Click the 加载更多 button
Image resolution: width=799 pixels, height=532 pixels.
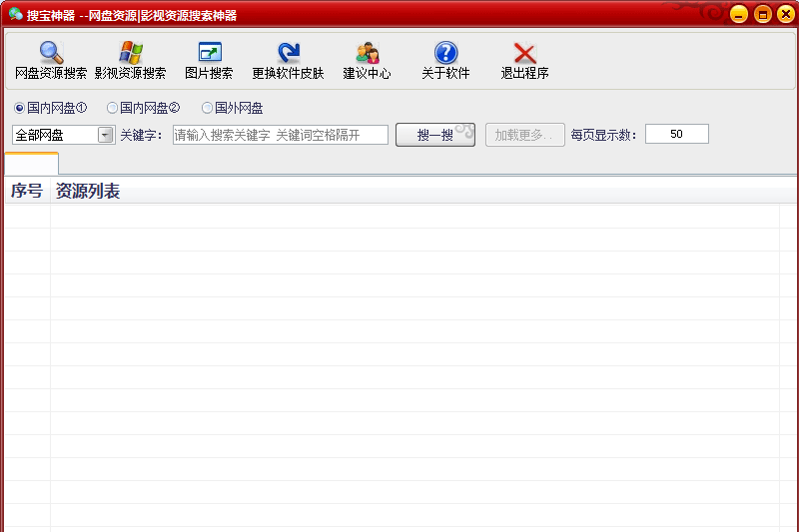click(525, 135)
